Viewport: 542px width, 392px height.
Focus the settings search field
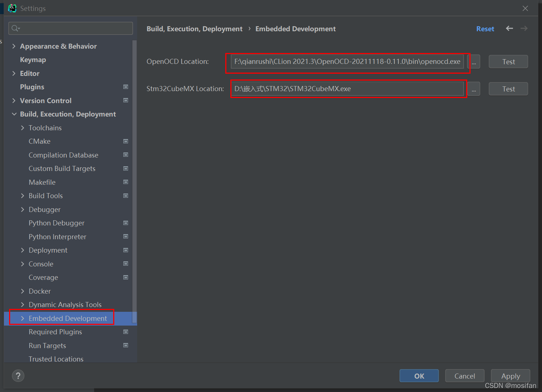click(71, 28)
